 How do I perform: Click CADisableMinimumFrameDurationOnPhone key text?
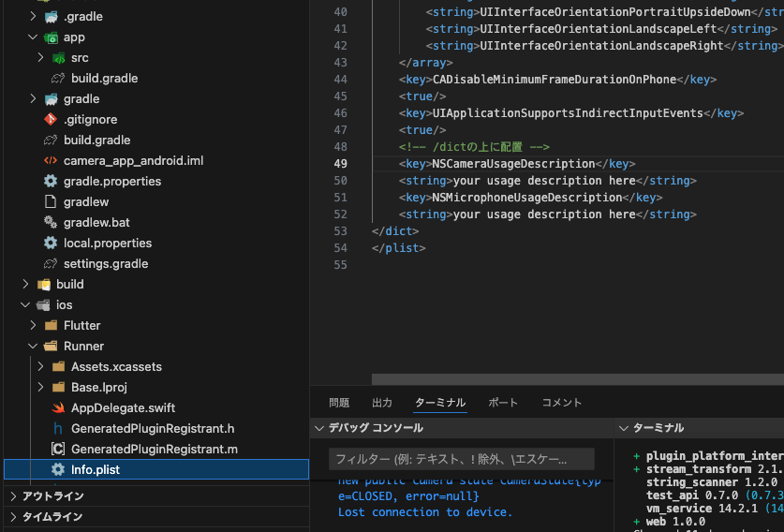point(554,80)
